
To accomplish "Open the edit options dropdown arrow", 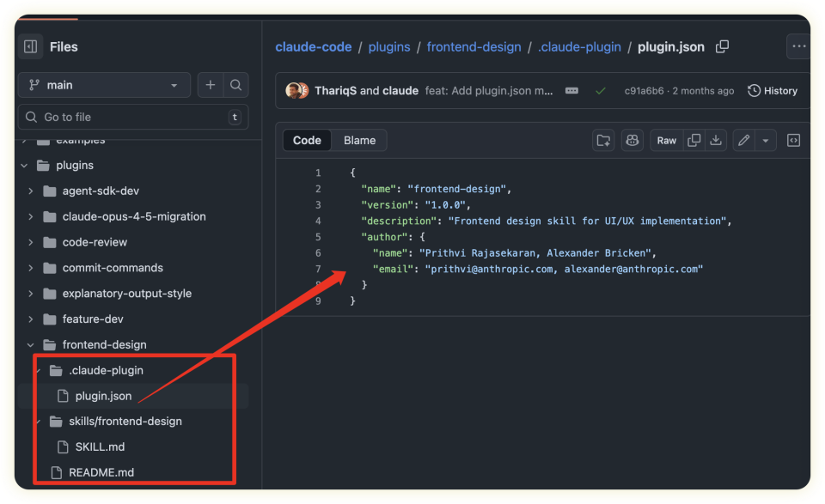I will click(x=765, y=140).
